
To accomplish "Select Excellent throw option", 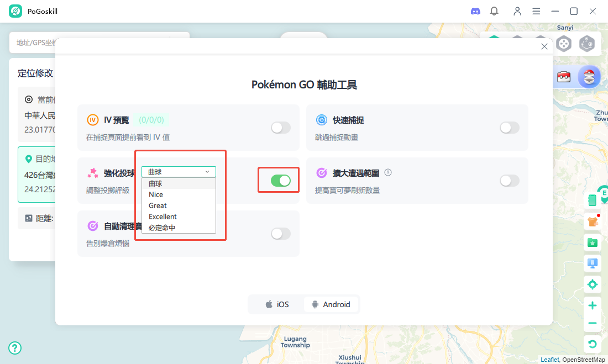I will [179, 217].
